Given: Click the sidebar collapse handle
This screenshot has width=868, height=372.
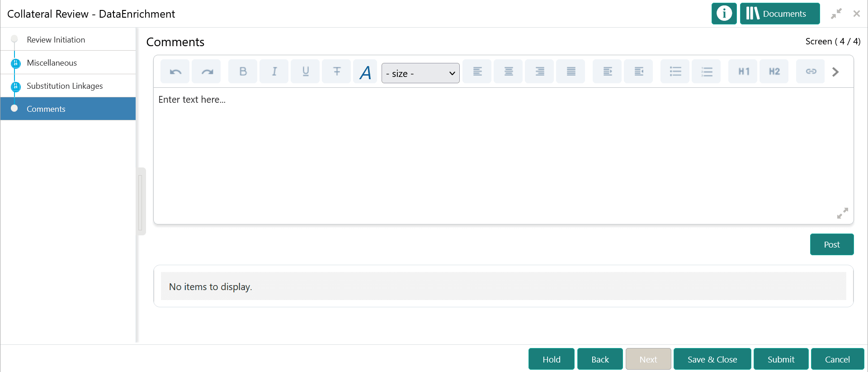Looking at the screenshot, I should pyautogui.click(x=141, y=201).
